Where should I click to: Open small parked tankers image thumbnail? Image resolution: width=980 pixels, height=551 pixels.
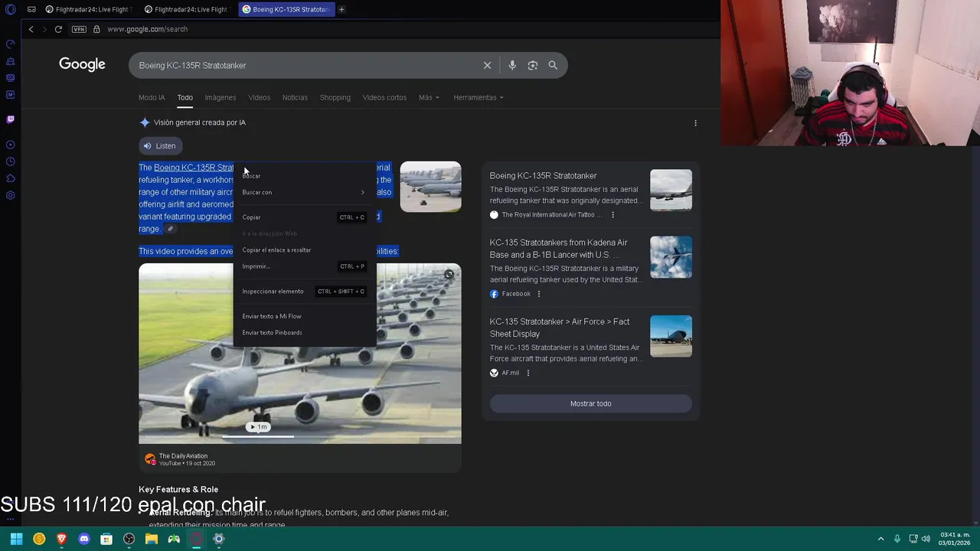coord(430,187)
